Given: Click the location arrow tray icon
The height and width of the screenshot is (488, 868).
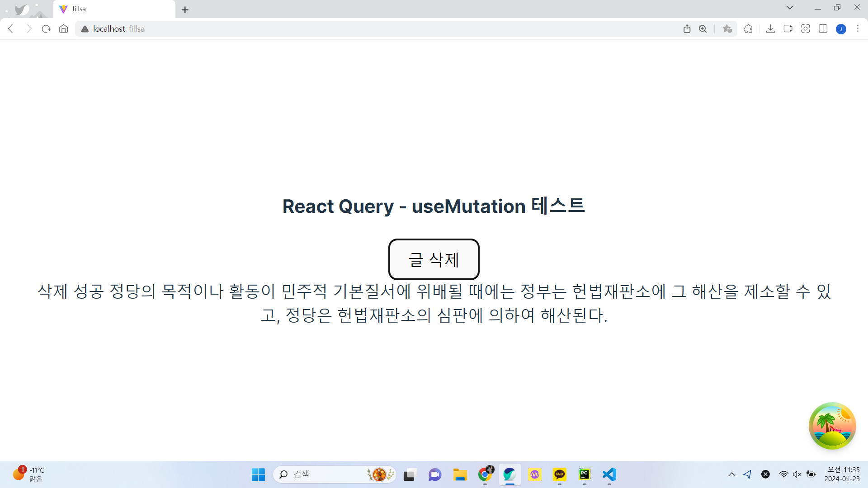Looking at the screenshot, I should [x=748, y=474].
